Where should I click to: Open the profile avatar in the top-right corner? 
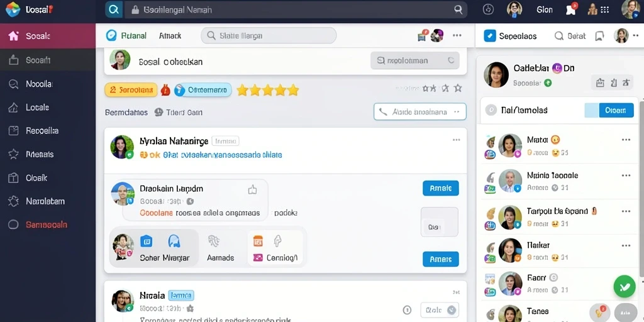tap(630, 9)
